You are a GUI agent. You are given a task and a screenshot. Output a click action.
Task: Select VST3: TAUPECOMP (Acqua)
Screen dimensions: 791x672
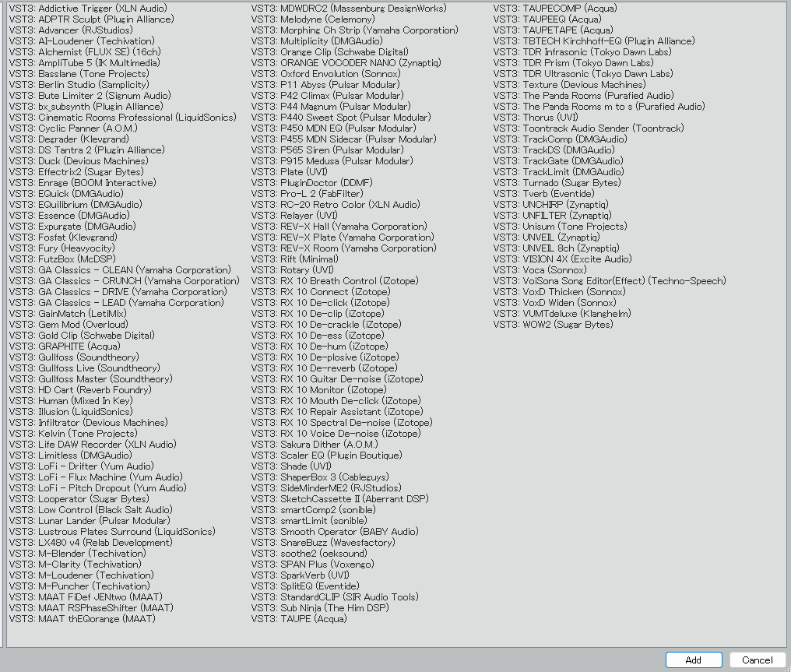coord(555,8)
